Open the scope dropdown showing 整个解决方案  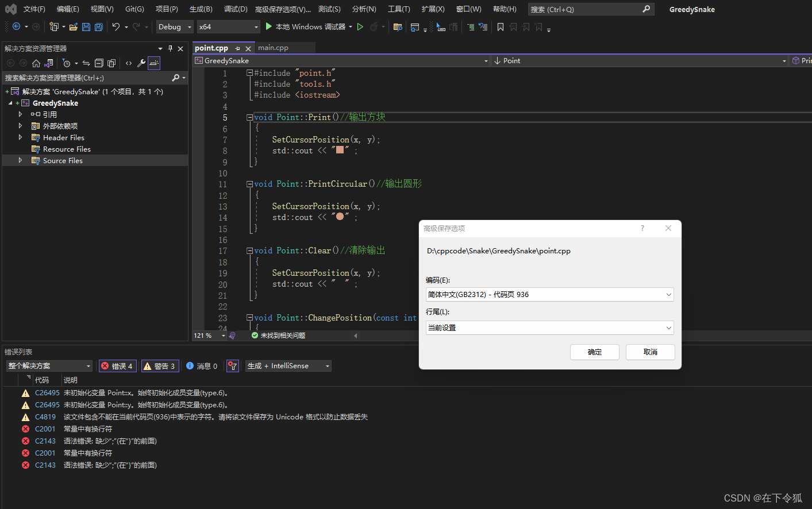click(x=49, y=366)
